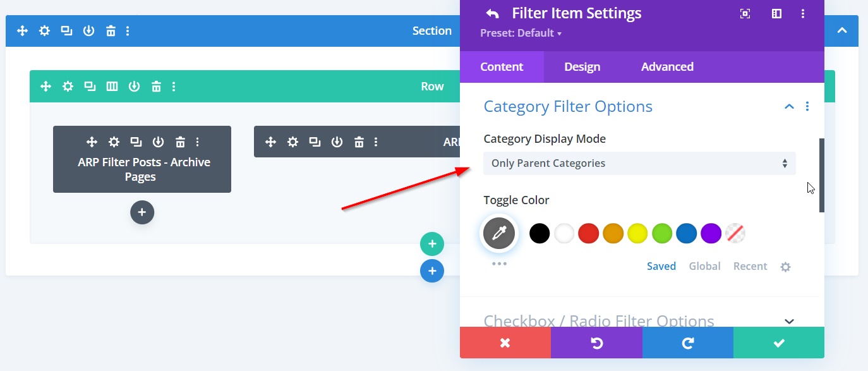Open the Category Display Mode dropdown
This screenshot has width=868, height=371.
639,163
